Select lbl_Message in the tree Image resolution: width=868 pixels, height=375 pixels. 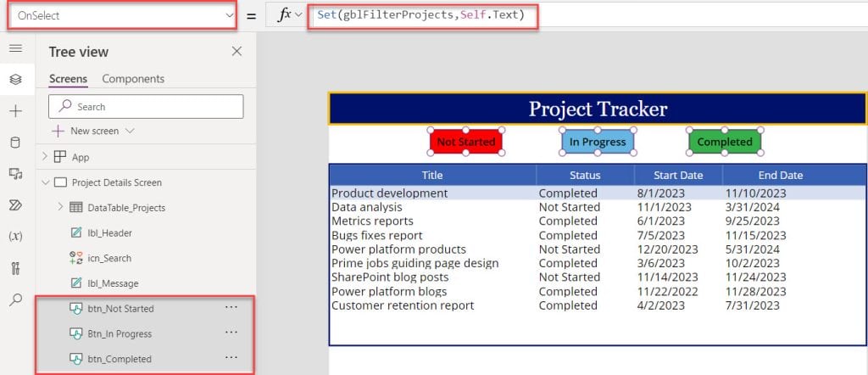click(x=113, y=283)
